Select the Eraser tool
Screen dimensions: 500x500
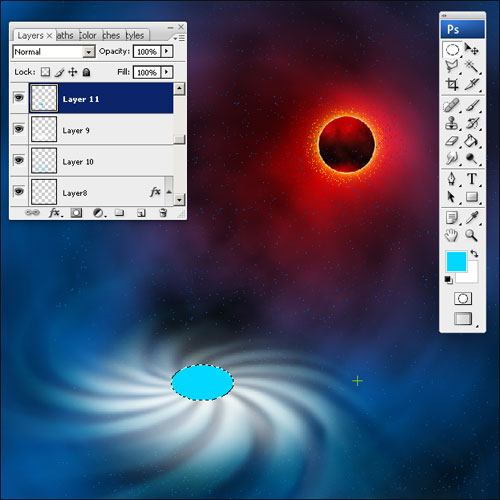pyautogui.click(x=452, y=141)
